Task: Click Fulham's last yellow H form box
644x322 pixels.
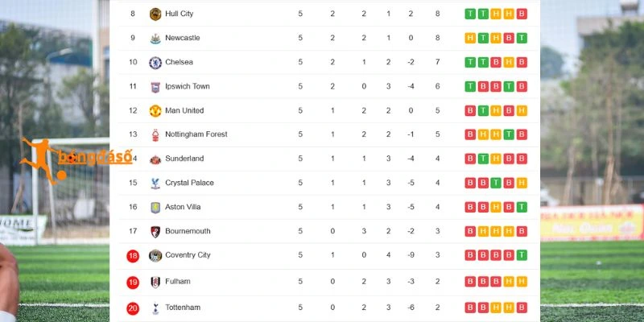Action: 522,281
